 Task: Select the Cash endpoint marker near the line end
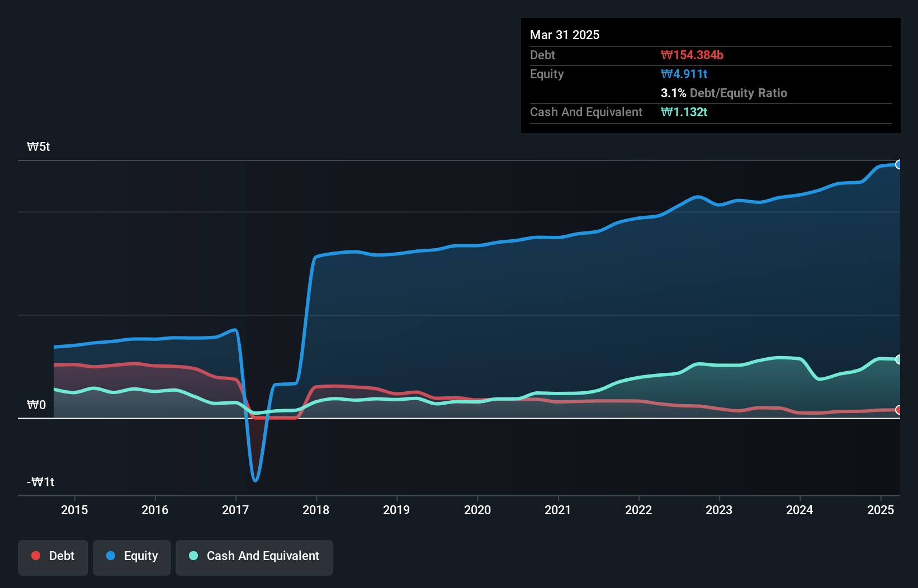pyautogui.click(x=898, y=359)
